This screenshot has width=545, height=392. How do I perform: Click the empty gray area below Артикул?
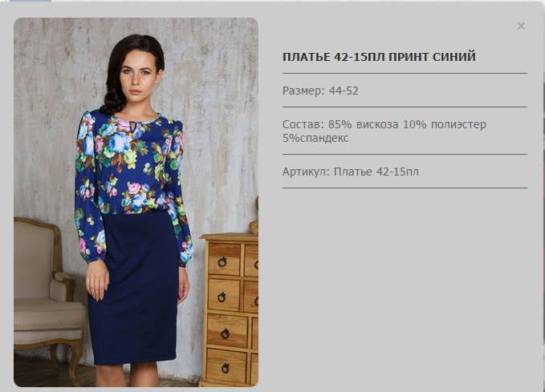click(405, 288)
